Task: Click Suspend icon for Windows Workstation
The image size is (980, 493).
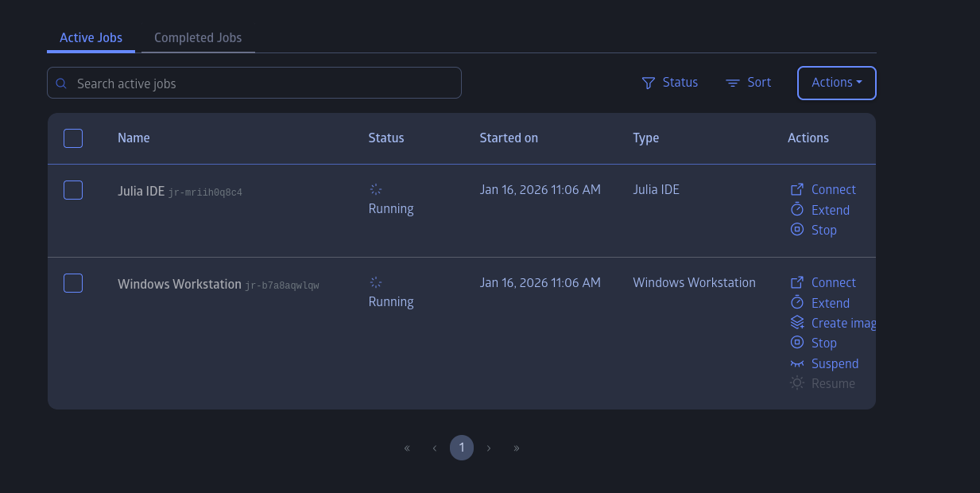Action: pyautogui.click(x=797, y=363)
